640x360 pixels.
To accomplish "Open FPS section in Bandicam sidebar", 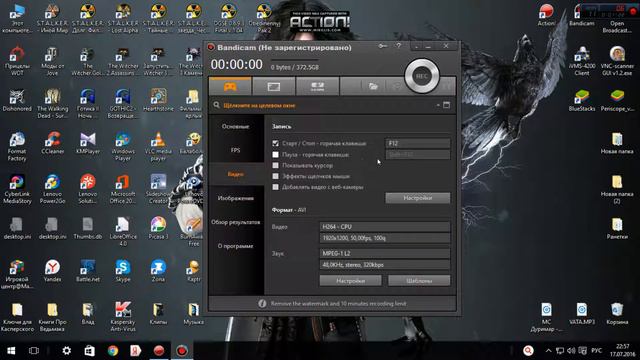I will click(x=236, y=150).
